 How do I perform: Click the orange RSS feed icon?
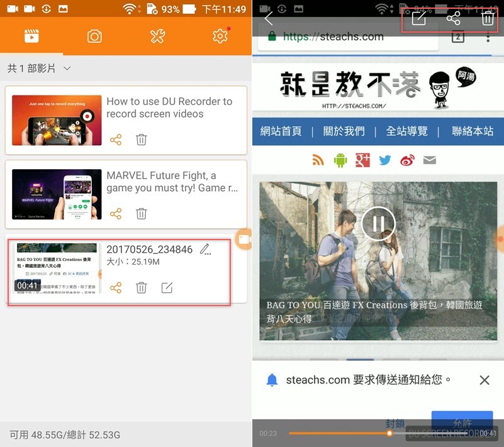318,160
